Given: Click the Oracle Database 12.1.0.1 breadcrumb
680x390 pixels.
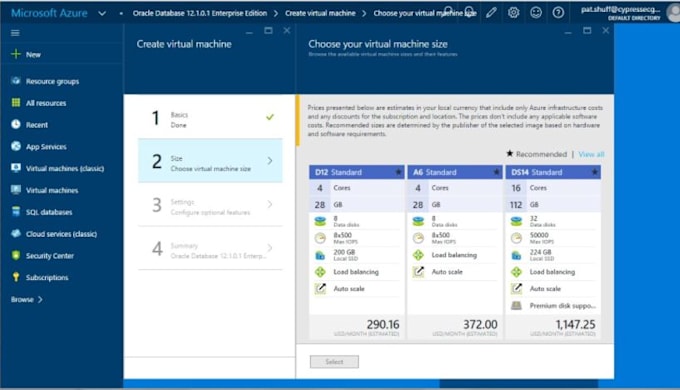Looking at the screenshot, I should [x=200, y=13].
